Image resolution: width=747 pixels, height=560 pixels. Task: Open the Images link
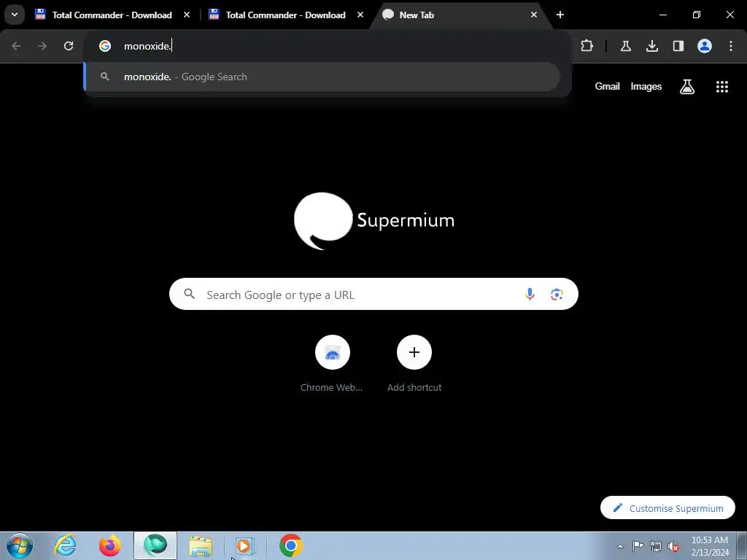(x=646, y=86)
